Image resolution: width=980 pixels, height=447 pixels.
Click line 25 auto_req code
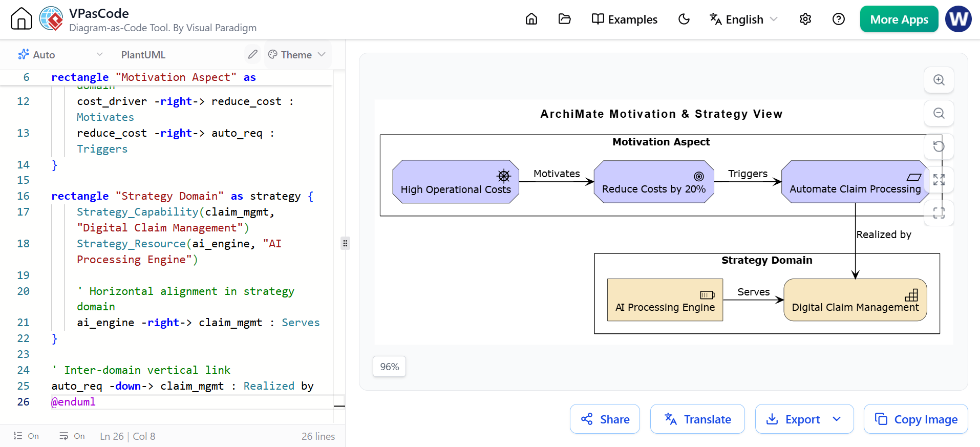(182, 386)
